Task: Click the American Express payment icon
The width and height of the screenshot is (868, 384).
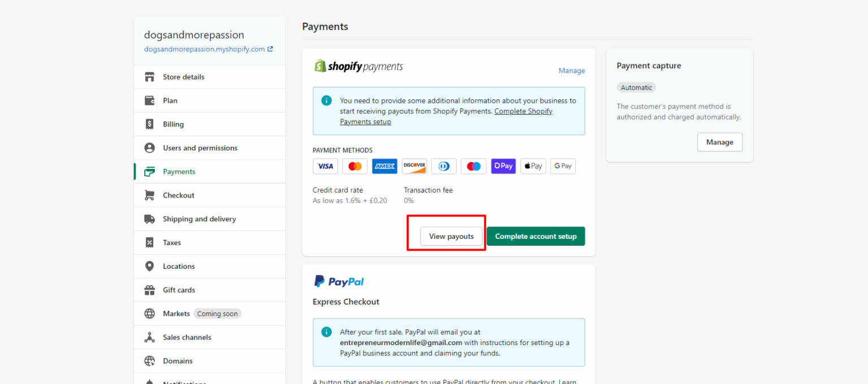Action: 385,166
